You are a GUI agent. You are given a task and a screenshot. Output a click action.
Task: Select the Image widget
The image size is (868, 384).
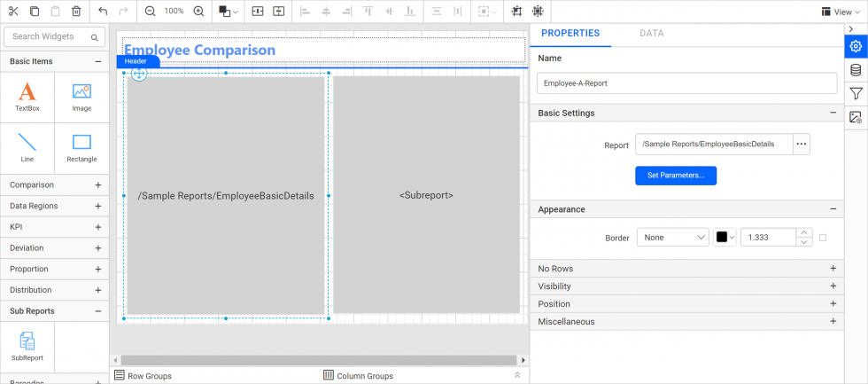[81, 97]
